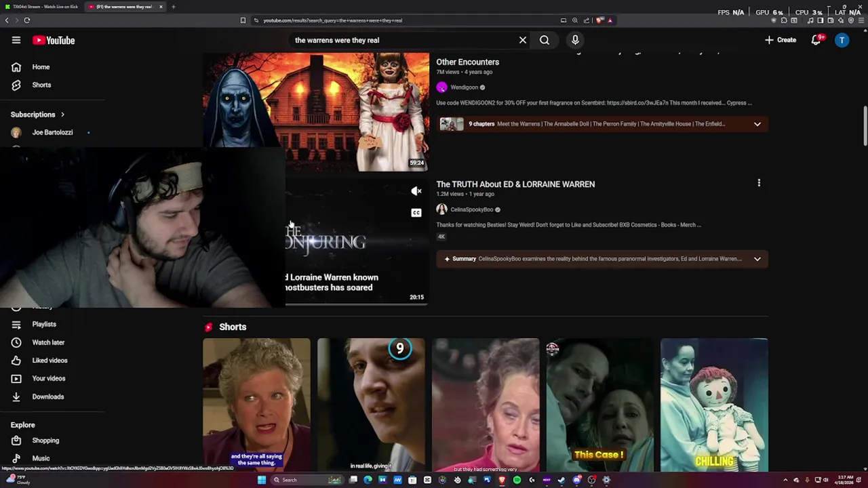Open the Short labeled CHILLING
This screenshot has width=868, height=488.
click(x=715, y=405)
